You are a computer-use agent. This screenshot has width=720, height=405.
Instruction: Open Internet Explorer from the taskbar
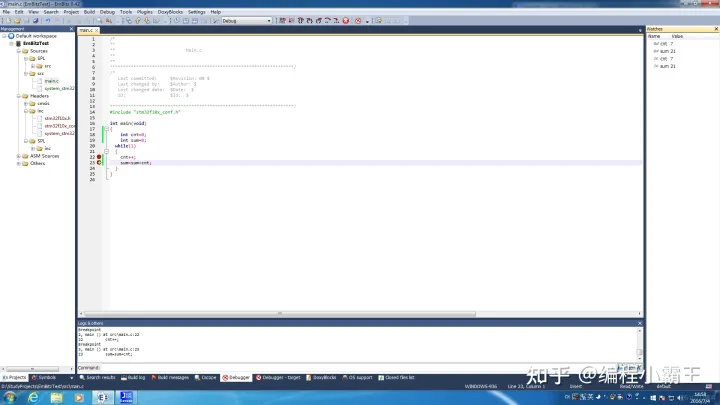tap(33, 397)
